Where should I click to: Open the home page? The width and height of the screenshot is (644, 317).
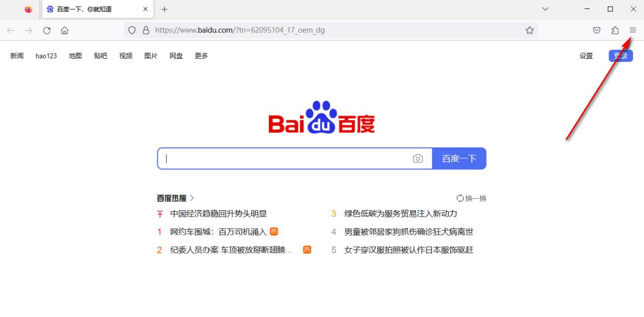65,30
